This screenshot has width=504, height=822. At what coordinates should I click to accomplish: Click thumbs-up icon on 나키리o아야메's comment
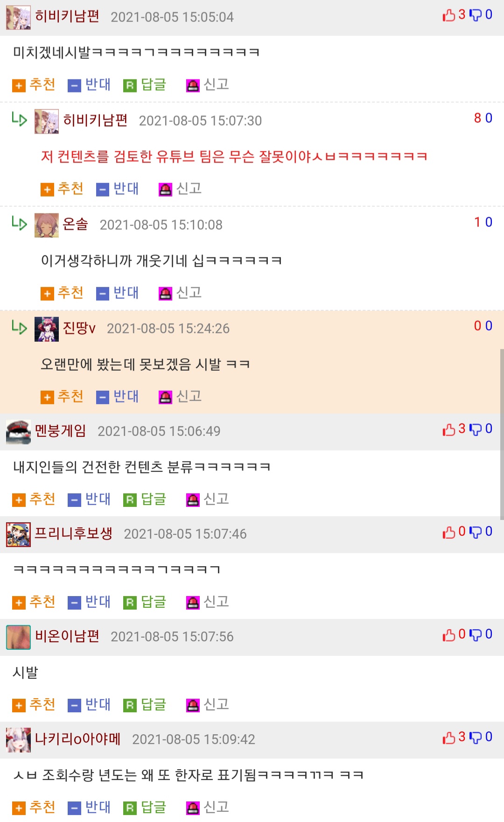coord(448,738)
